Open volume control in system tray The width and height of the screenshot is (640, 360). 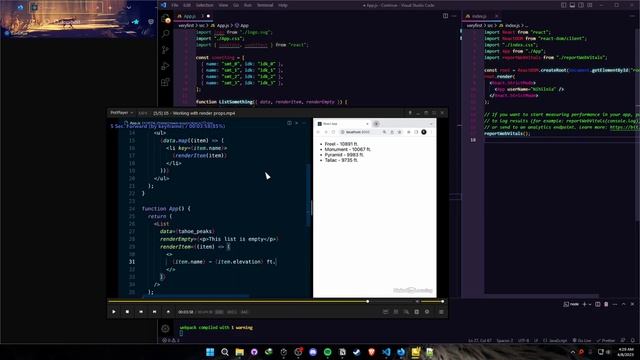608,352
